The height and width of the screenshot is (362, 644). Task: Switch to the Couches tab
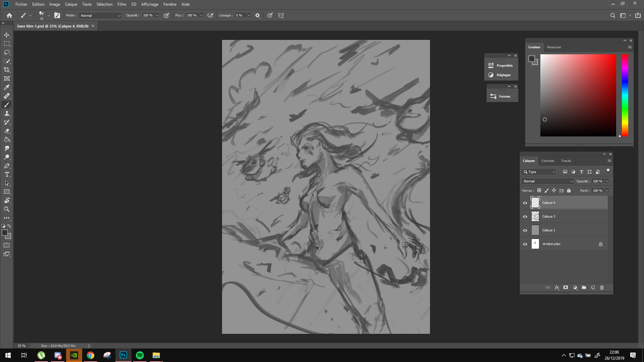547,161
